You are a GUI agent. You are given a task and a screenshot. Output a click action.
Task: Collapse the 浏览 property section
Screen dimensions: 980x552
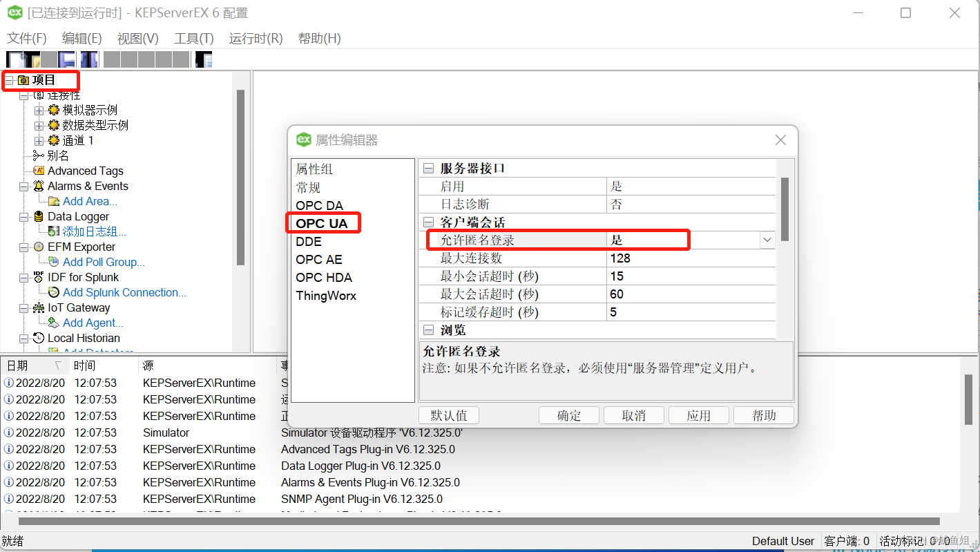pos(429,330)
